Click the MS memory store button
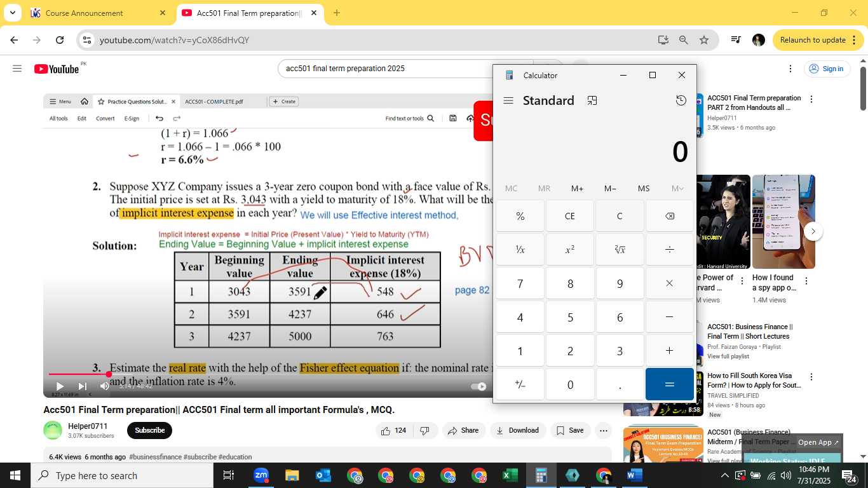868x488 pixels. click(644, 188)
